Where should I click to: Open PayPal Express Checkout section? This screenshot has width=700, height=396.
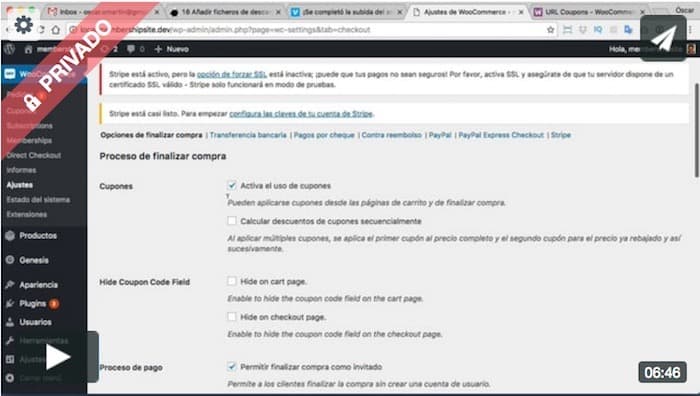(x=501, y=135)
